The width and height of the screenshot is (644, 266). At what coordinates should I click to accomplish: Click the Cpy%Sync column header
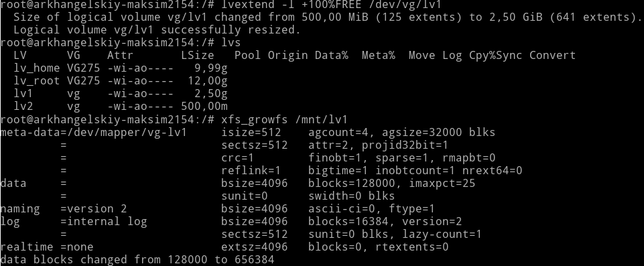coord(496,56)
